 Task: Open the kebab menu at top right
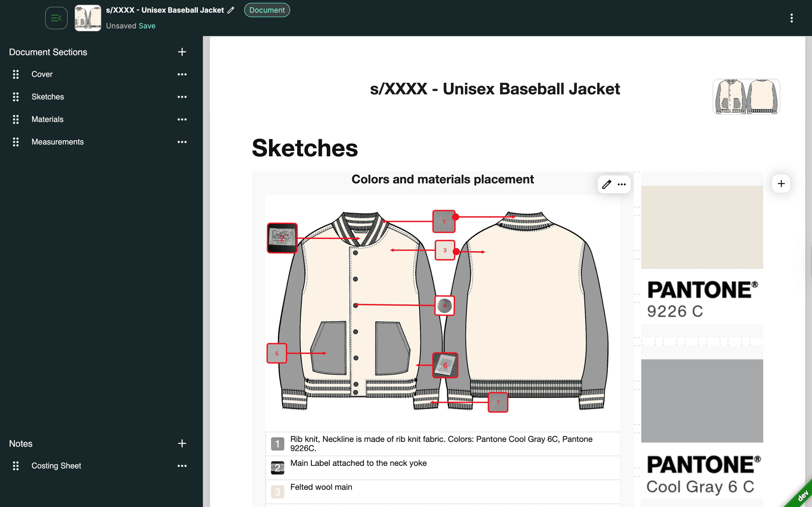click(x=792, y=18)
